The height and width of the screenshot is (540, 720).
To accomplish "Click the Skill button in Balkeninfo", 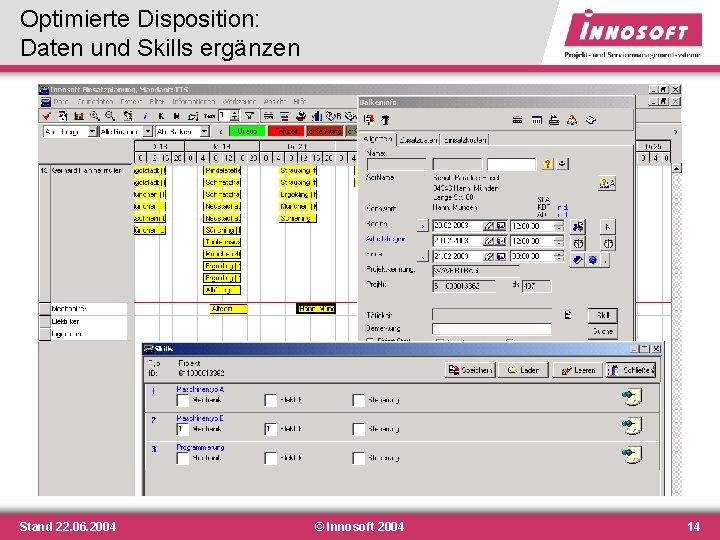I will coord(602,315).
